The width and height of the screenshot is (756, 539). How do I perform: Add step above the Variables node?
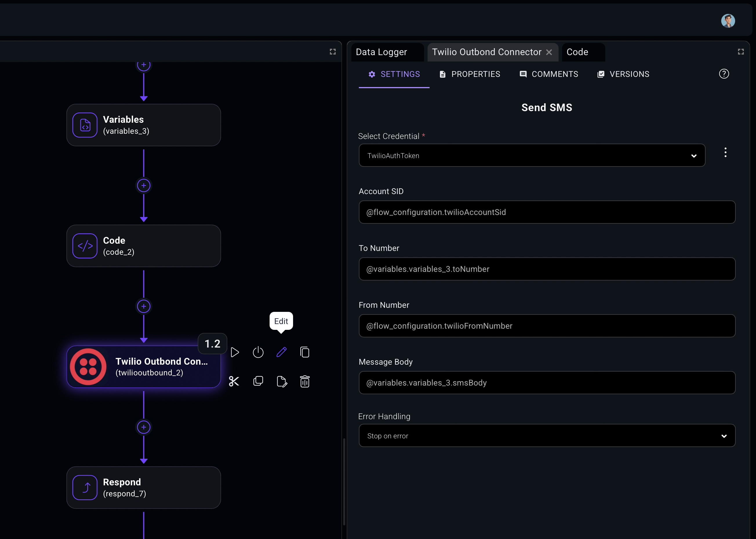tap(143, 65)
